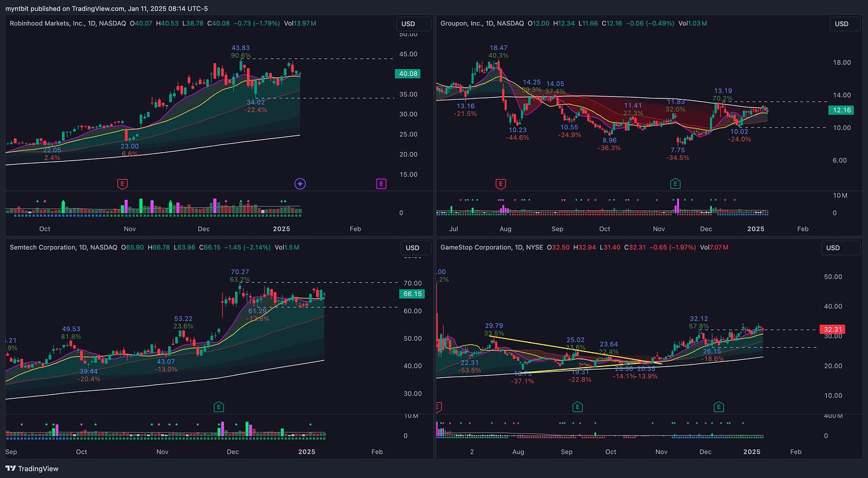Image resolution: width=868 pixels, height=478 pixels.
Task: Click the 26.15 low label on GameStop chart
Action: pos(712,351)
